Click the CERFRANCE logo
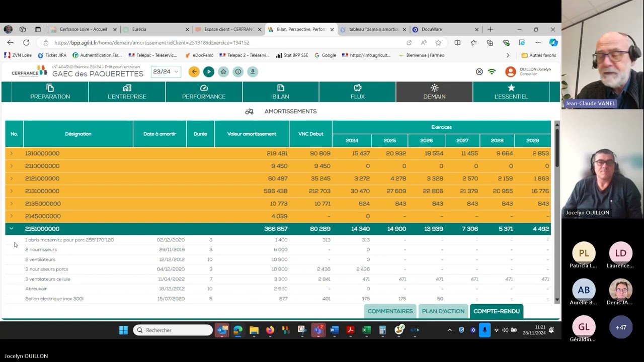This screenshot has width=644, height=362. pyautogui.click(x=29, y=72)
